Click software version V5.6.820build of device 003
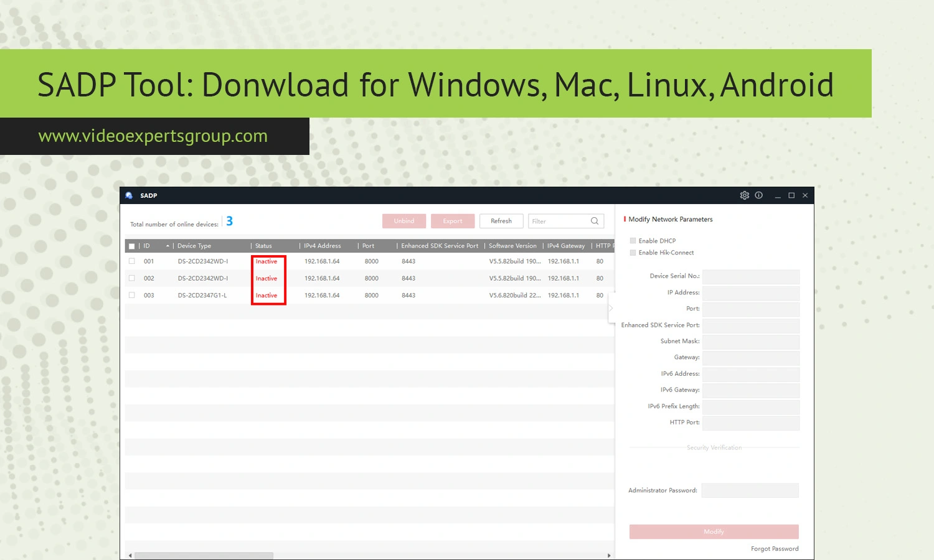Image resolution: width=934 pixels, height=560 pixels. pos(515,295)
